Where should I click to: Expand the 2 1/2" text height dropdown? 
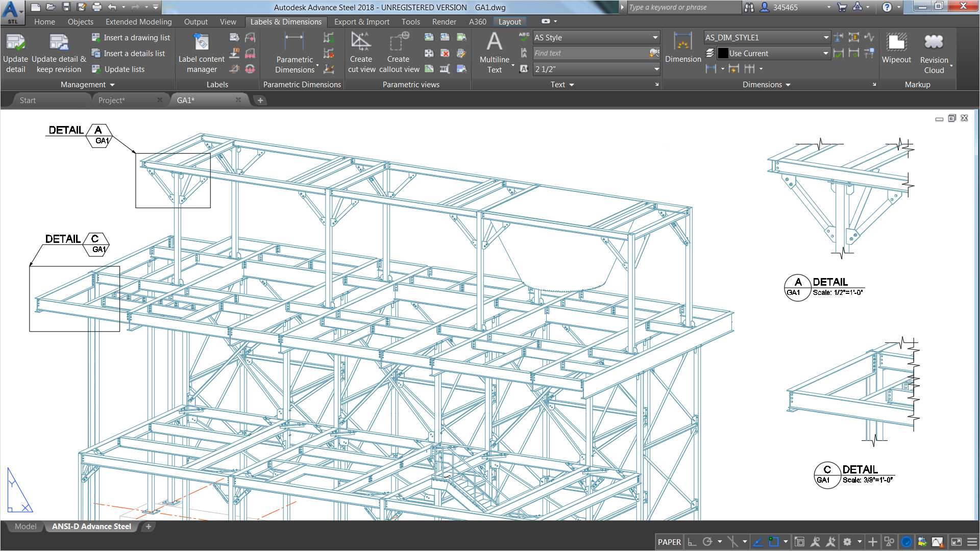(656, 69)
